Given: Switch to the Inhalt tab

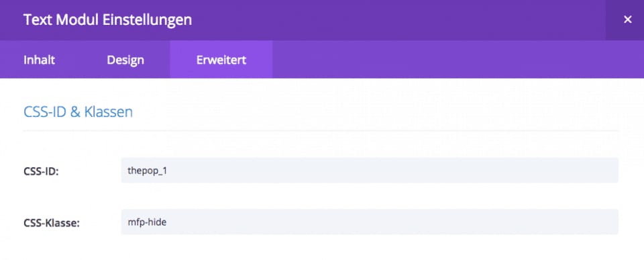Looking at the screenshot, I should click(x=39, y=60).
